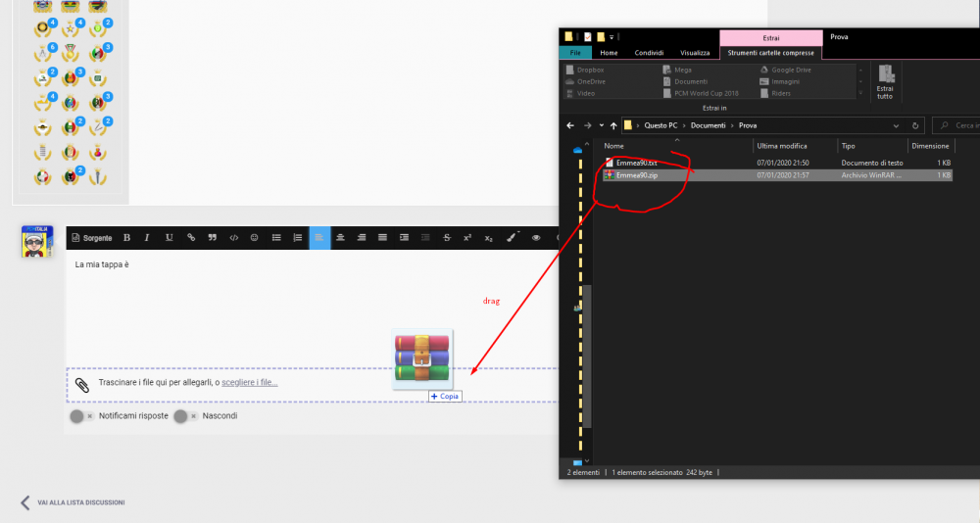Insert a hyperlink with the link icon

pos(191,238)
